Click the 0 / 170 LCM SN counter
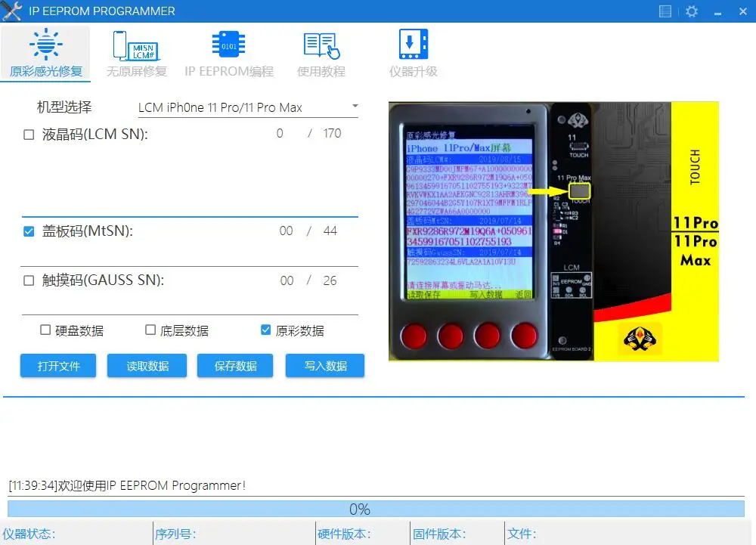This screenshot has height=545, width=756. [x=308, y=134]
